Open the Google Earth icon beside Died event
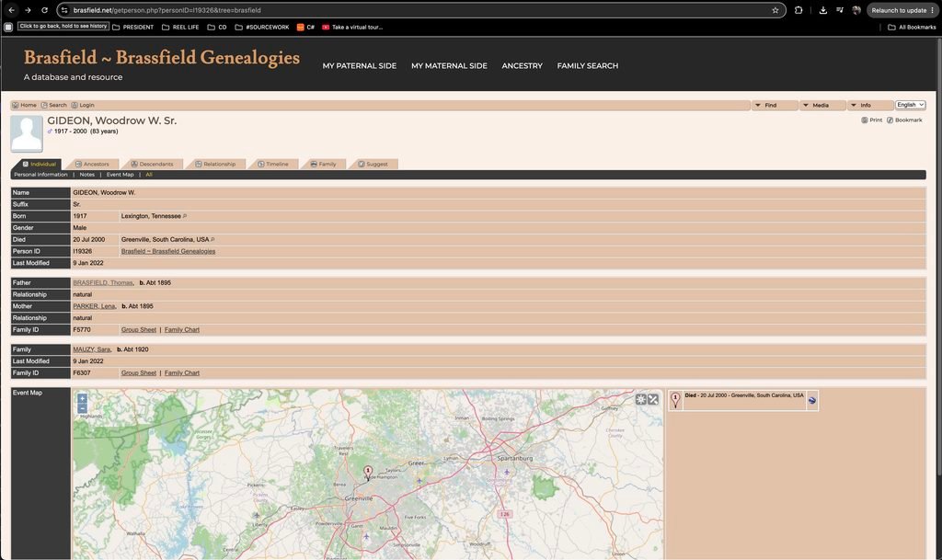 click(x=811, y=400)
